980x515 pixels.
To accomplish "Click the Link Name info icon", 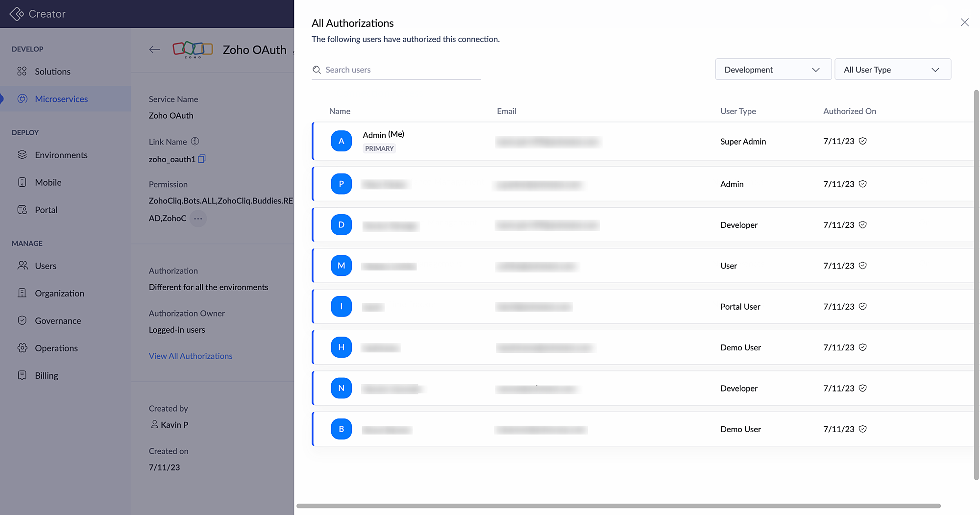I will pos(195,141).
